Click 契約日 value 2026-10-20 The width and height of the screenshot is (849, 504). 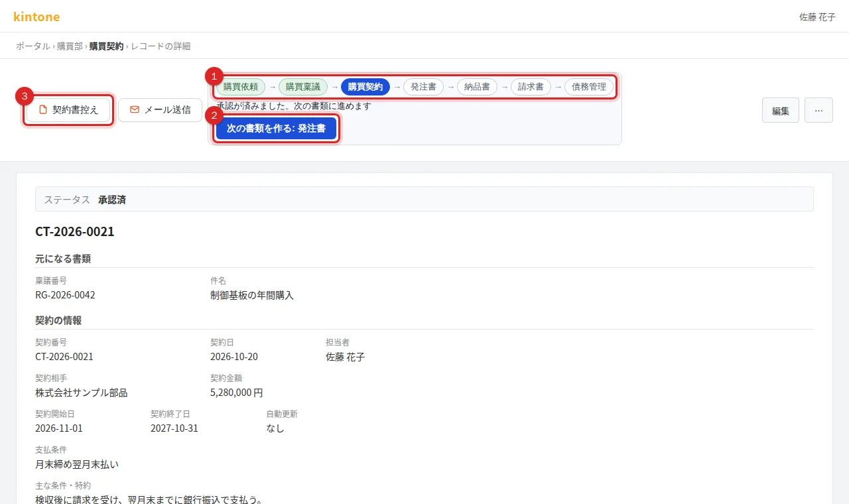pos(234,357)
